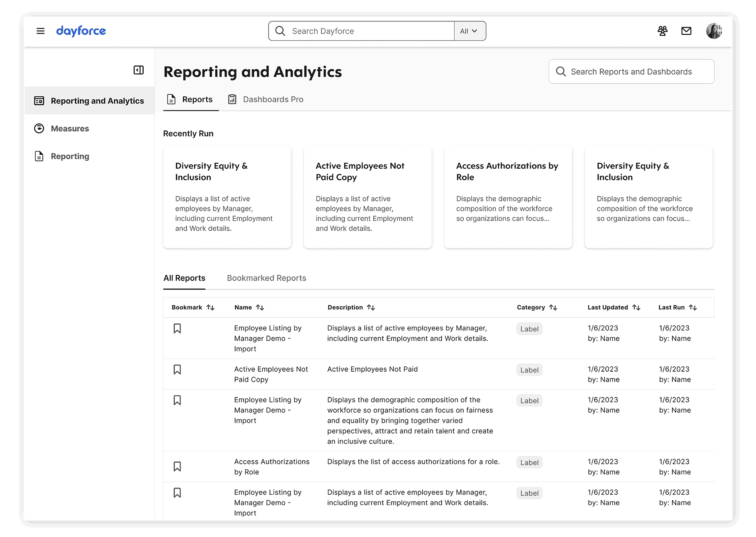
Task: Open the Active Employees Not Paid Copy table report
Action: pos(271,375)
